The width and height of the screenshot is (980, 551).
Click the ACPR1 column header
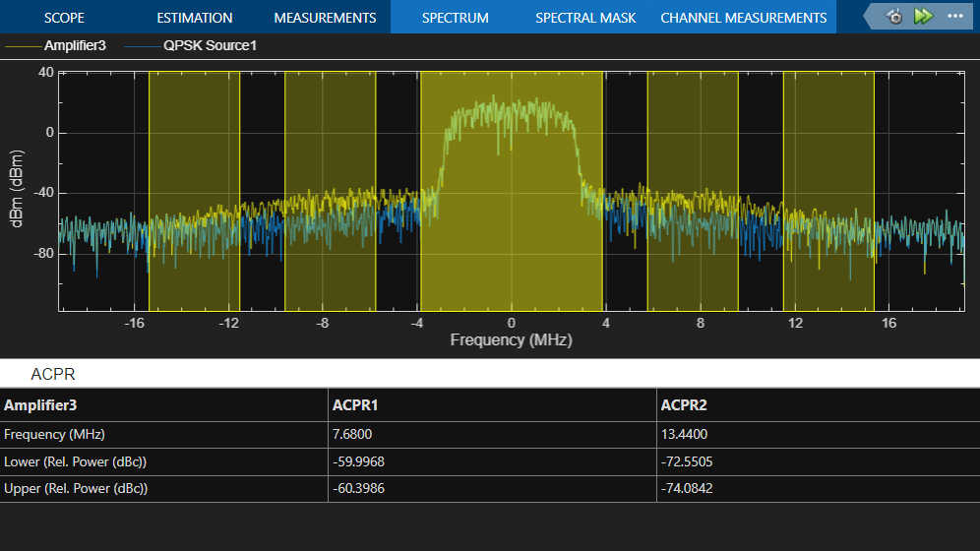pos(493,405)
